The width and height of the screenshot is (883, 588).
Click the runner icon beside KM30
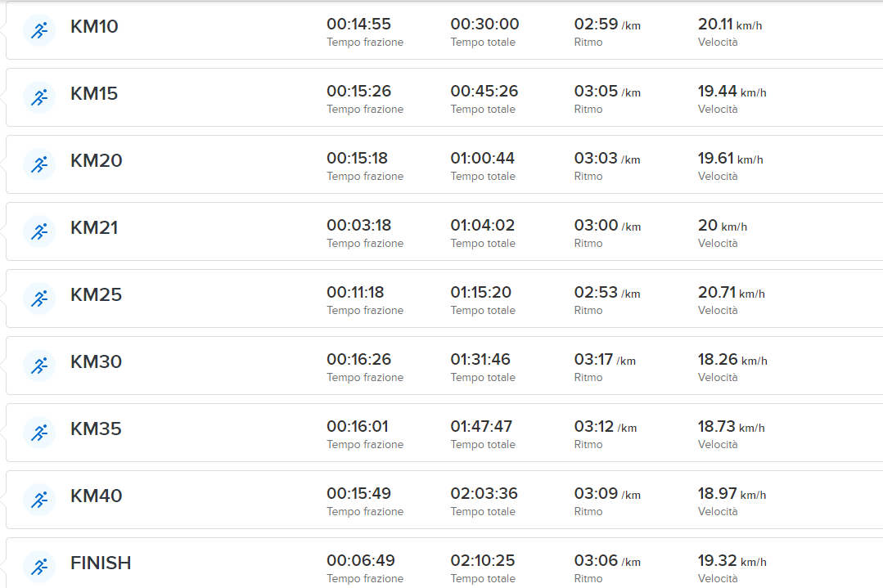point(39,366)
